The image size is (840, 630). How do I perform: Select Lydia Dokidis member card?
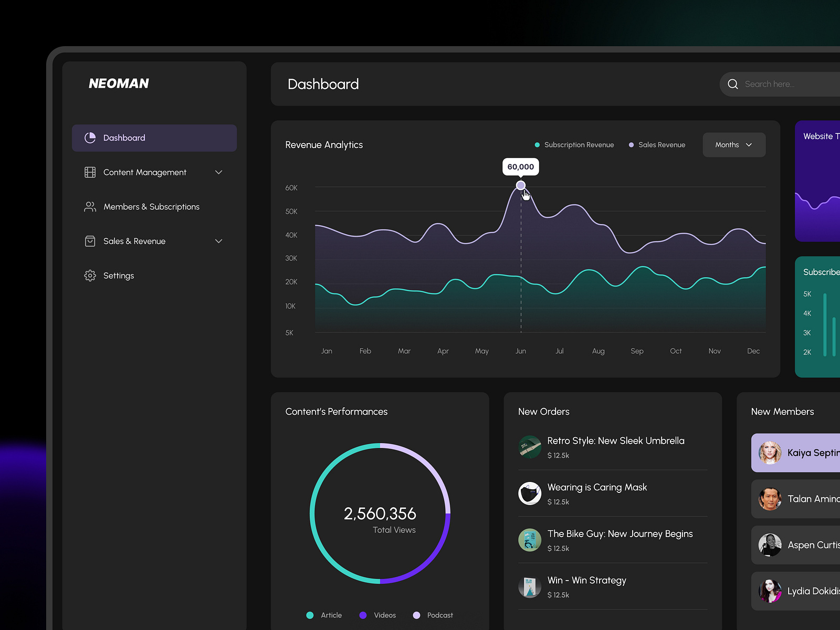pos(795,591)
